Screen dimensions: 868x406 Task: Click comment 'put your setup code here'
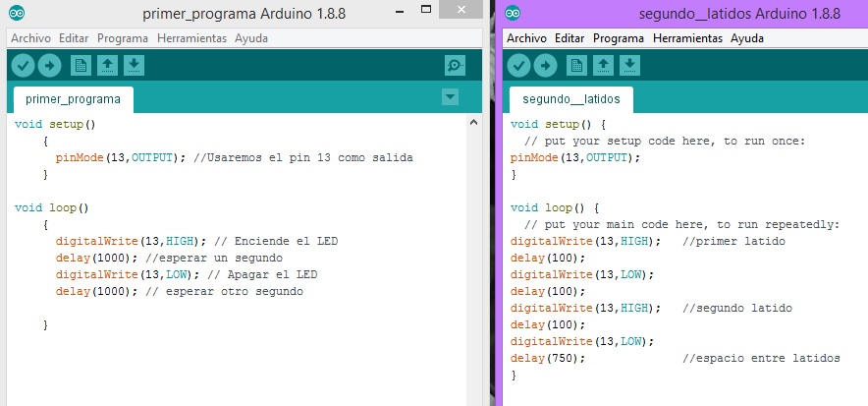(665, 142)
